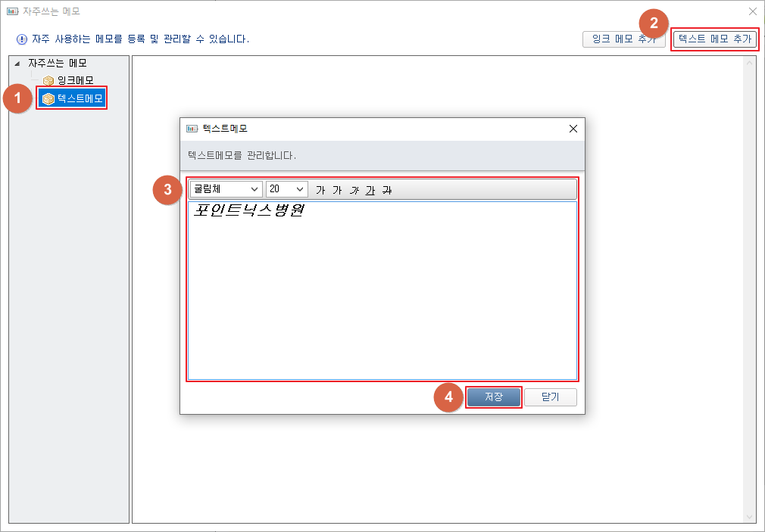
Task: Open the 굴림체 font dropdown
Action: (x=226, y=189)
